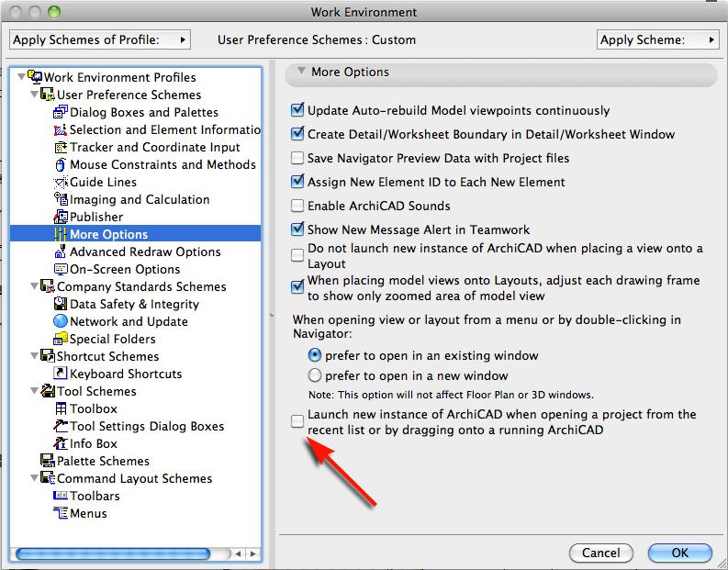
Task: Select prefer to open in a new window
Action: (314, 375)
